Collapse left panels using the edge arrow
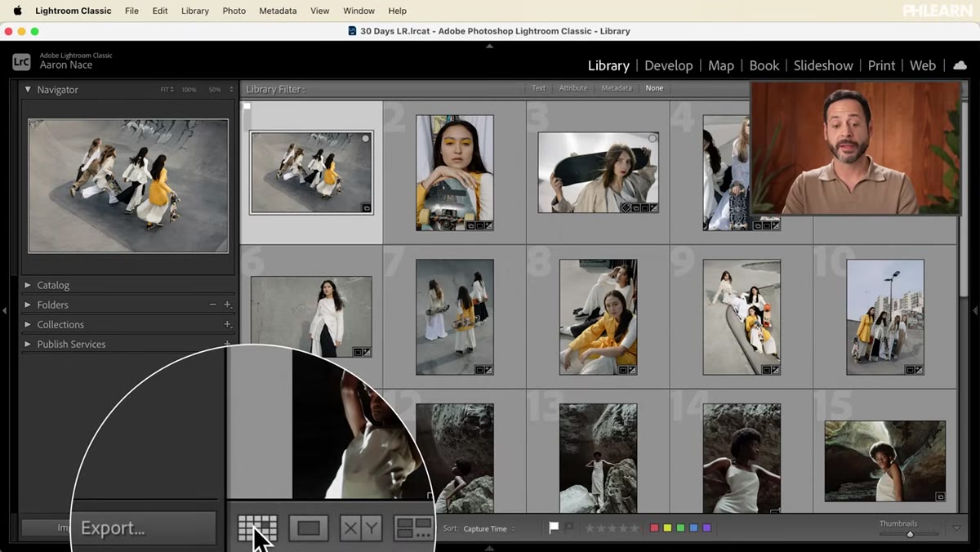This screenshot has height=552, width=980. tap(4, 311)
